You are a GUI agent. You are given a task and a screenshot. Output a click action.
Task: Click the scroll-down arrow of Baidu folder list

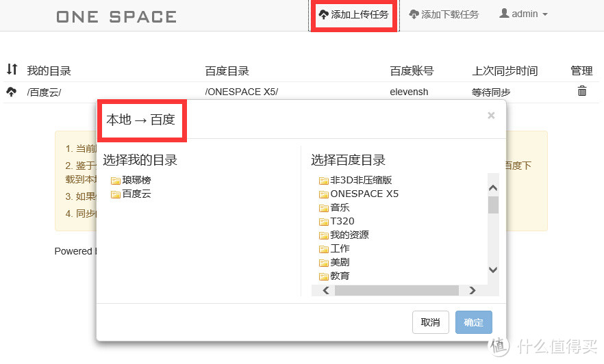coord(493,270)
